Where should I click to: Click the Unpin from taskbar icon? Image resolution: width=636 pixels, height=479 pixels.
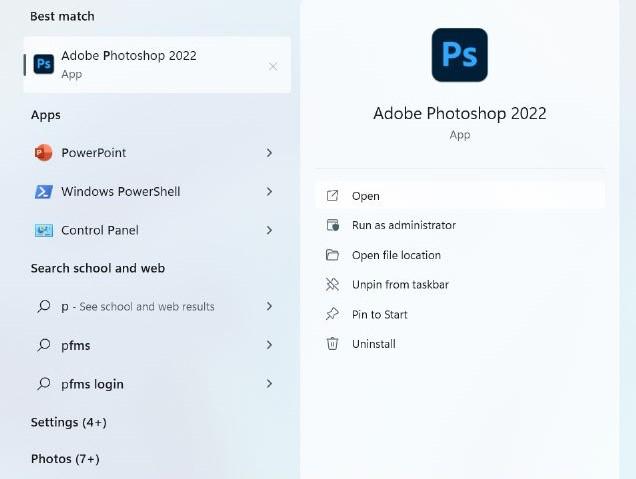pos(333,285)
